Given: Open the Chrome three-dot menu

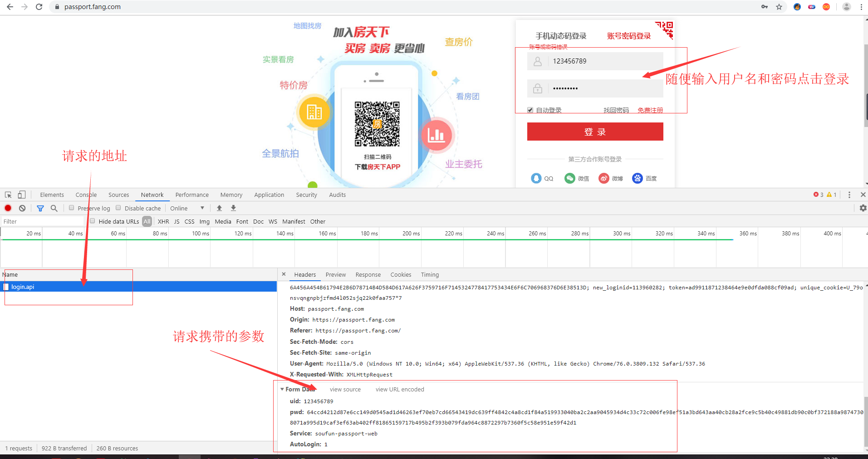Looking at the screenshot, I should point(861,7).
